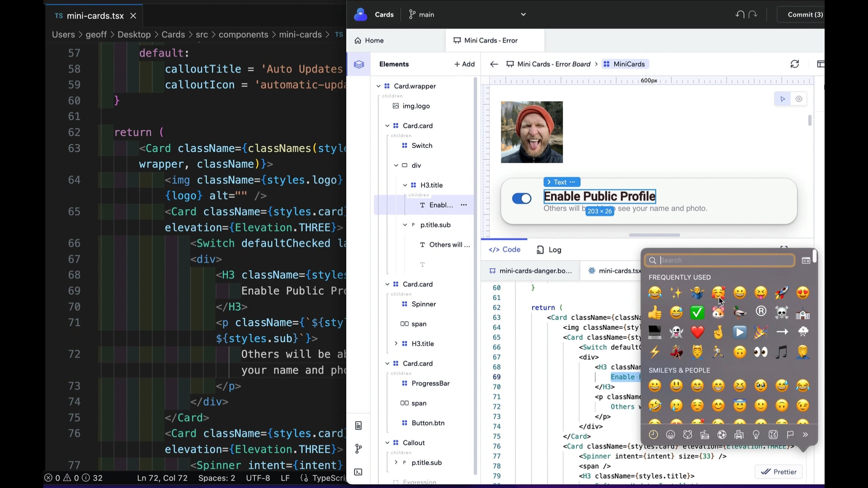The width and height of the screenshot is (868, 488).
Task: Open the branch dropdown next to main
Action: 523,14
